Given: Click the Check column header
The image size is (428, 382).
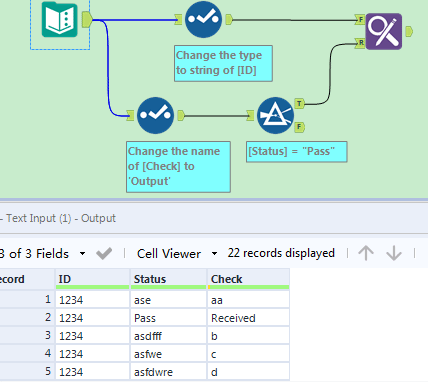Looking at the screenshot, I should click(x=248, y=279).
